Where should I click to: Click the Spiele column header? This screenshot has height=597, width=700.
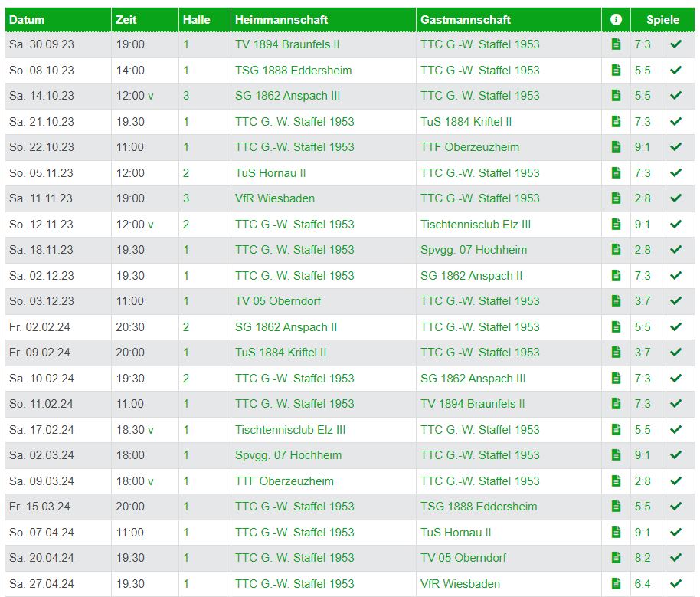click(662, 20)
